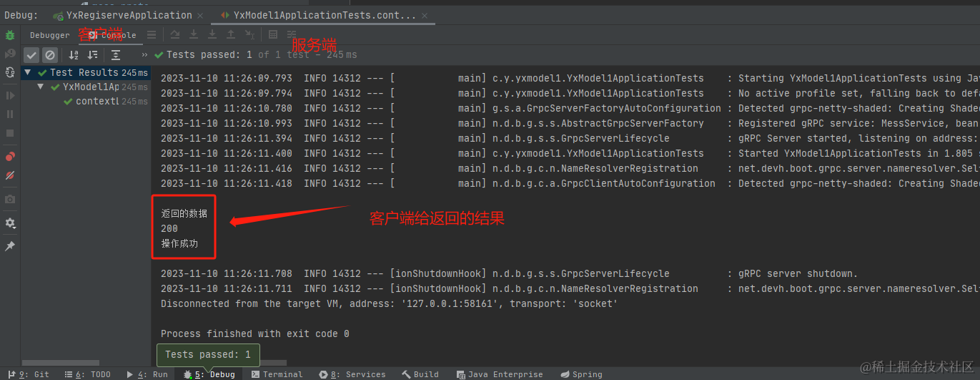Viewport: 980px width, 380px height.
Task: Click the Stop square icon
Action: pos(10,133)
